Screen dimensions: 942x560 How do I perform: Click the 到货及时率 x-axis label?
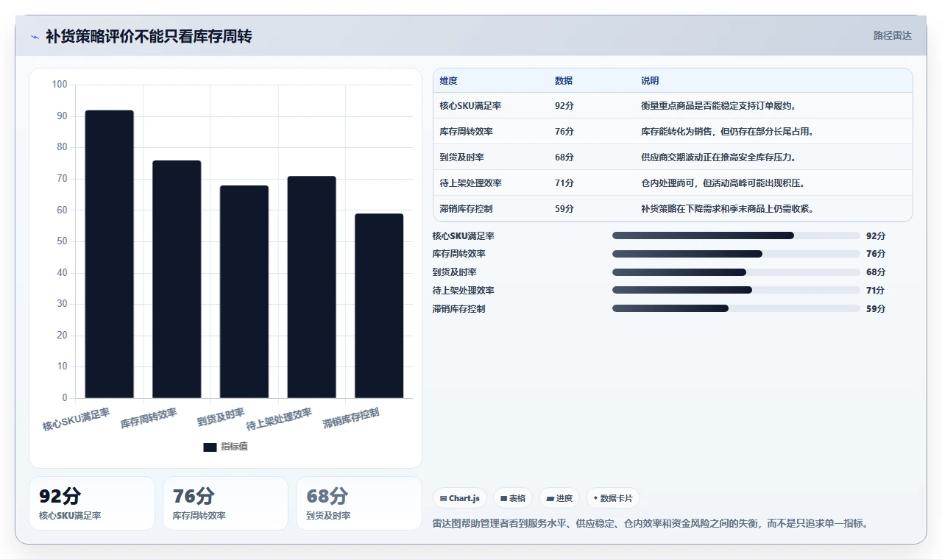click(x=221, y=417)
